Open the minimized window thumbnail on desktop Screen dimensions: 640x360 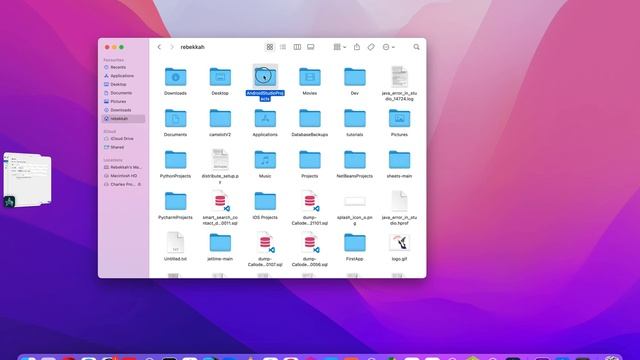coord(27,180)
